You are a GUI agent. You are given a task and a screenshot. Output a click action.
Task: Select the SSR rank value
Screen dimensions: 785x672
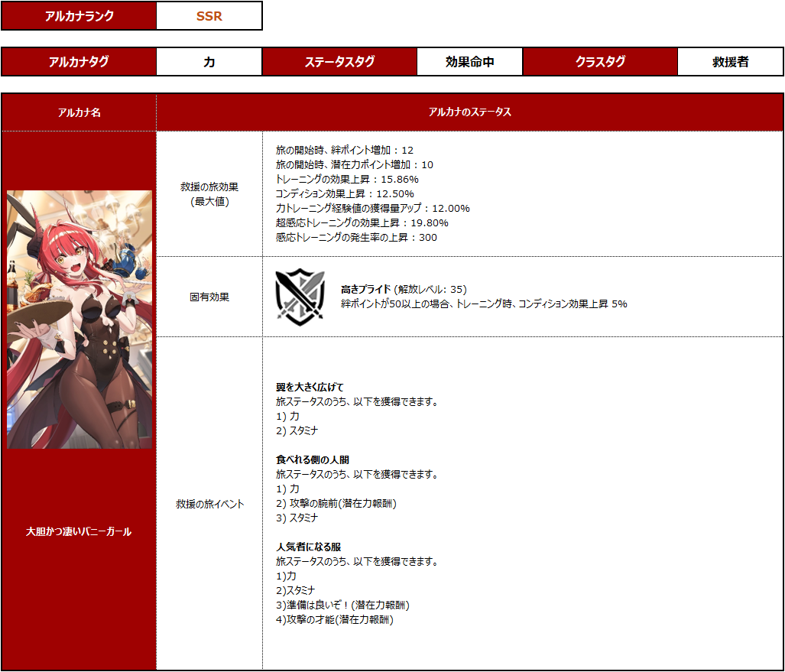tap(209, 16)
